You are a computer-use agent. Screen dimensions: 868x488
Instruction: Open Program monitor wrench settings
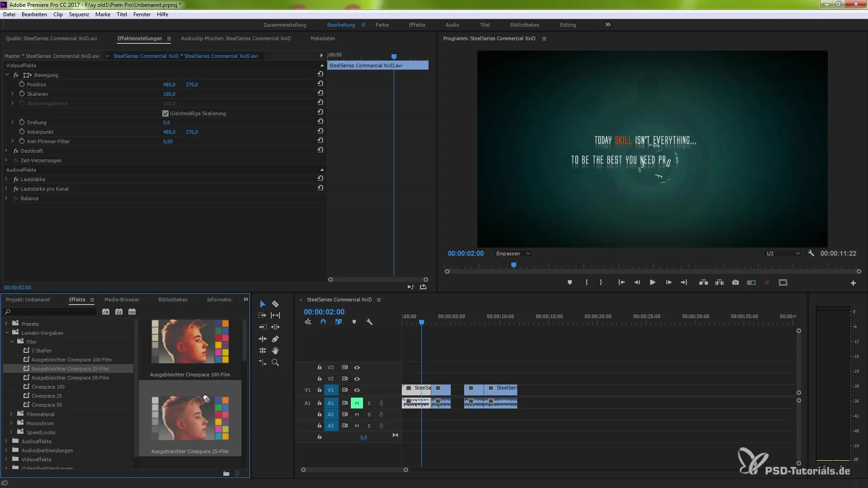[811, 253]
